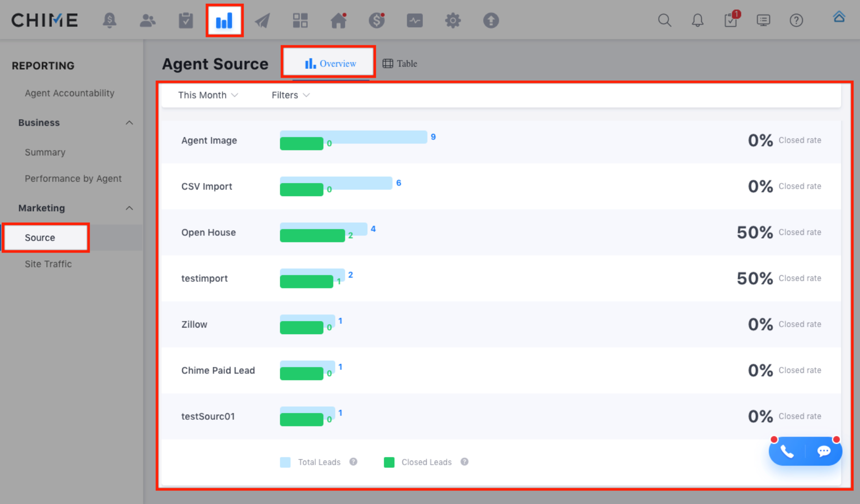Click the Closed Leads green swatch
Viewport: 860px width, 504px height.
(389, 462)
